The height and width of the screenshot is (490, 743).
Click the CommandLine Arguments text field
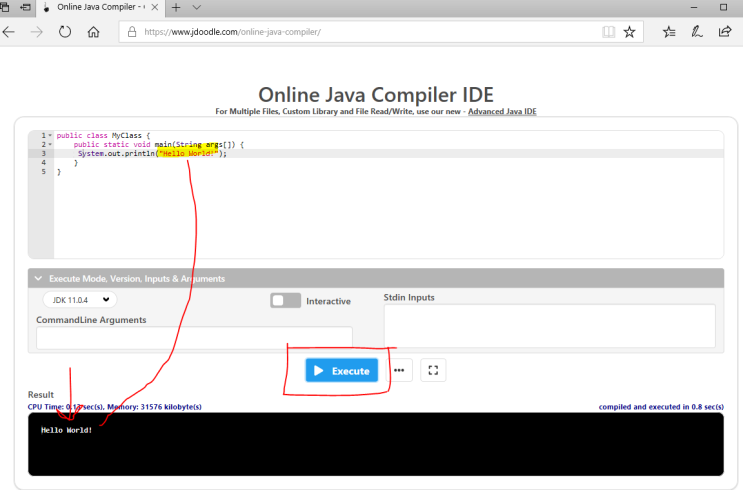tap(194, 338)
